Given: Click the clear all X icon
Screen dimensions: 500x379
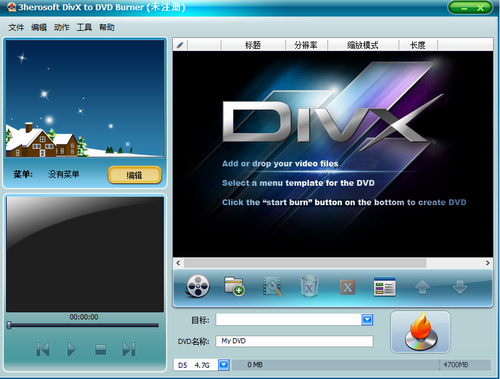Looking at the screenshot, I should (x=347, y=287).
